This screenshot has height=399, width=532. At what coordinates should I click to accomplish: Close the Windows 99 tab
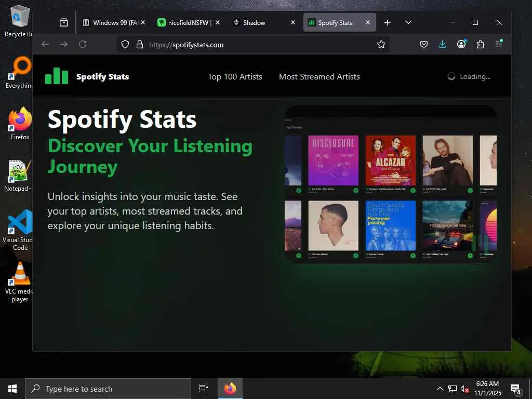[x=143, y=22]
